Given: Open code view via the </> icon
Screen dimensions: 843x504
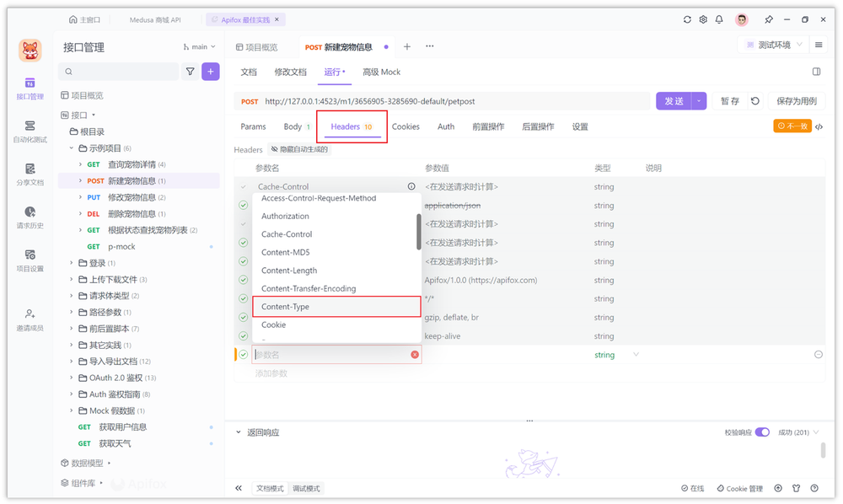Looking at the screenshot, I should point(819,126).
